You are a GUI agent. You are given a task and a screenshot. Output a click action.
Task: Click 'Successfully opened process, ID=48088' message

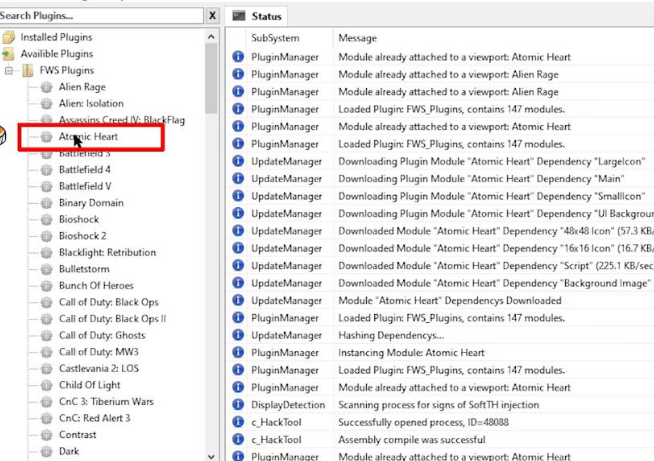click(x=423, y=422)
